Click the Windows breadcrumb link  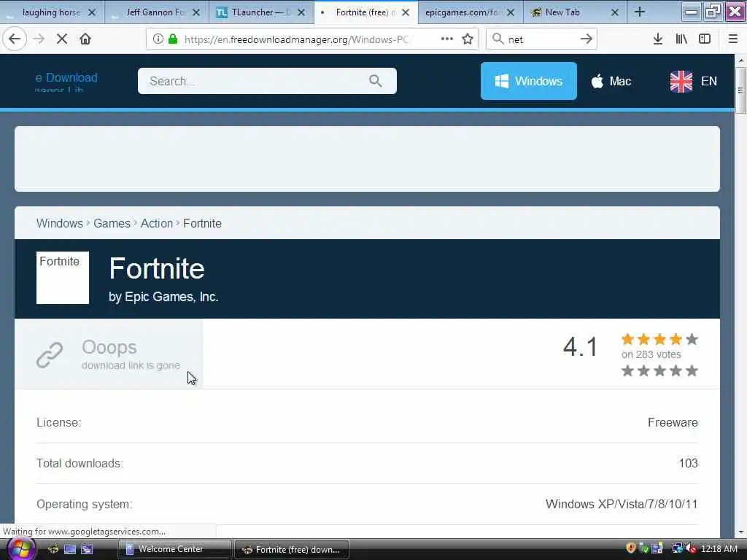coord(60,223)
